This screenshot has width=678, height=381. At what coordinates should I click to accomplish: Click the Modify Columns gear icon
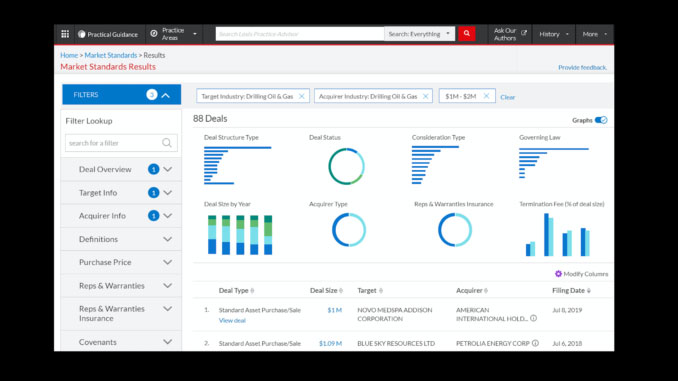coord(558,274)
